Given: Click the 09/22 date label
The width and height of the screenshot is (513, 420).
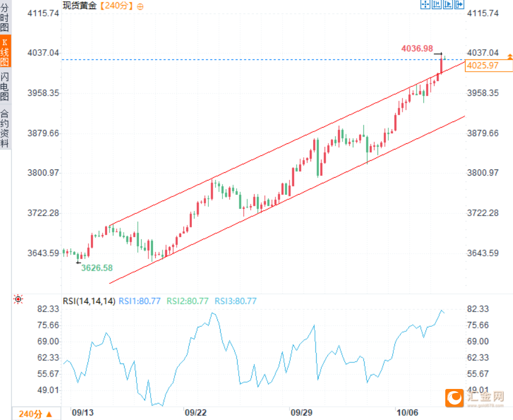Looking at the screenshot, I should pos(196,413).
